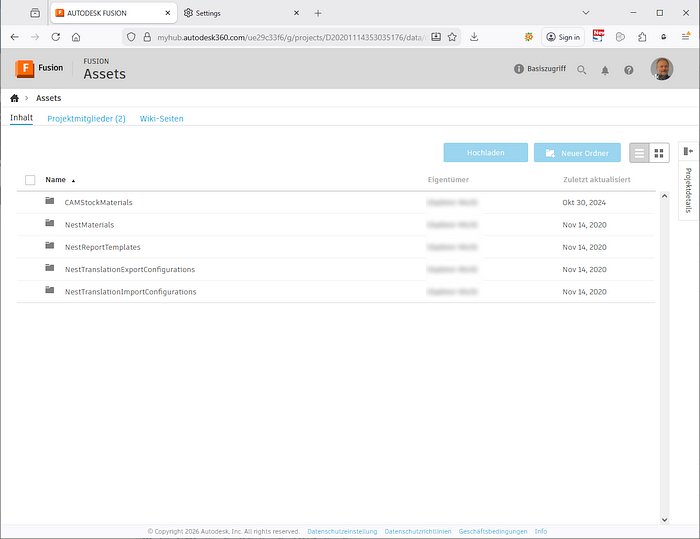The image size is (700, 539).
Task: Click the browser back arrow
Action: coord(15,37)
